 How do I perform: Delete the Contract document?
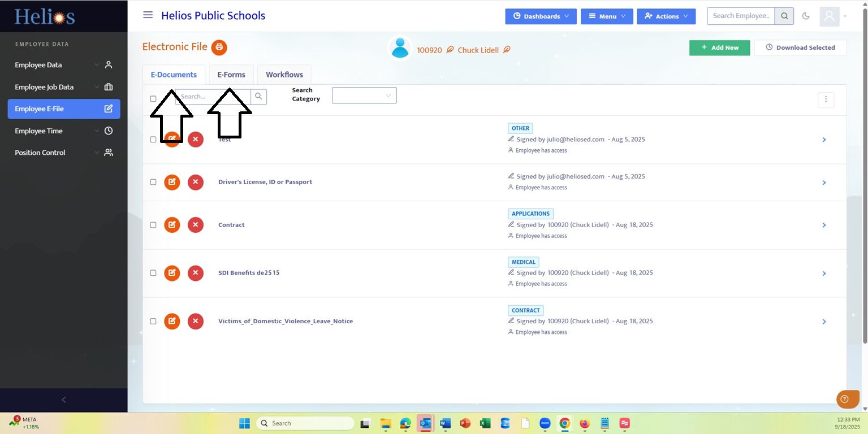(x=196, y=225)
